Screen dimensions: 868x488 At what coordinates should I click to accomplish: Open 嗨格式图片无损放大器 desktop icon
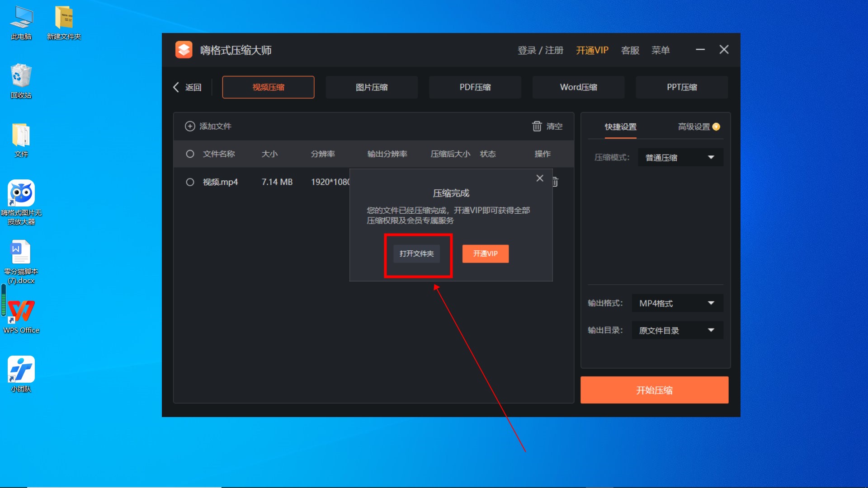click(21, 193)
